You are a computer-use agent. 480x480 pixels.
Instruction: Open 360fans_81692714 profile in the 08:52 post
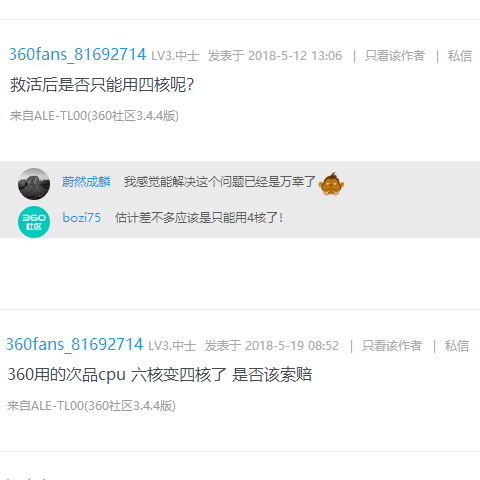tap(74, 345)
